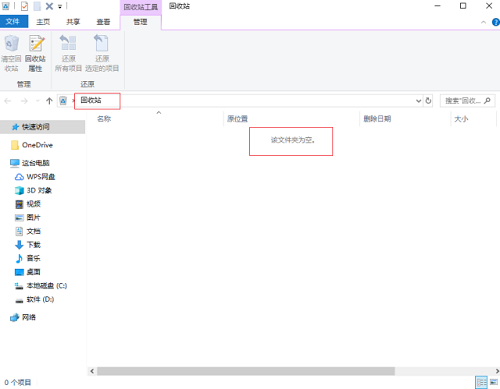Open Help via the blue question icon
This screenshot has width=500, height=389.
point(496,22)
